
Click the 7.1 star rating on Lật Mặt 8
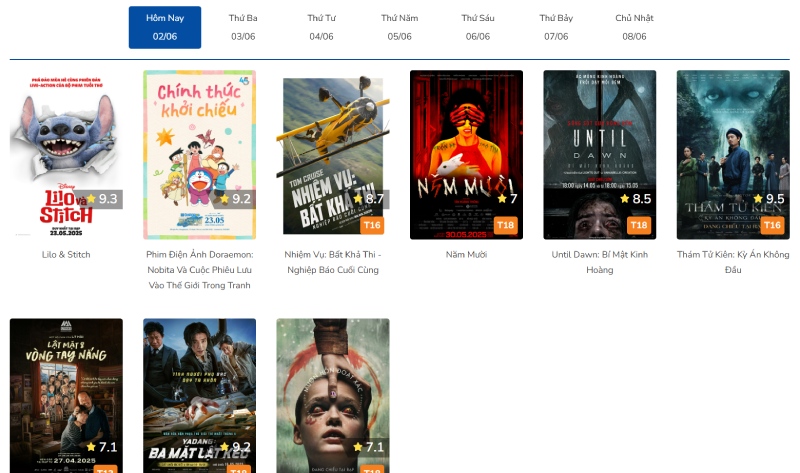[101, 447]
